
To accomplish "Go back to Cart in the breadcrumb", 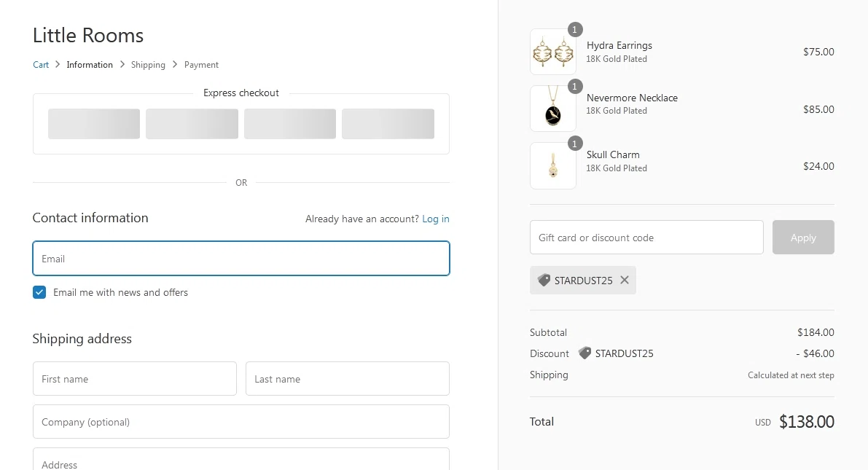I will (x=41, y=65).
